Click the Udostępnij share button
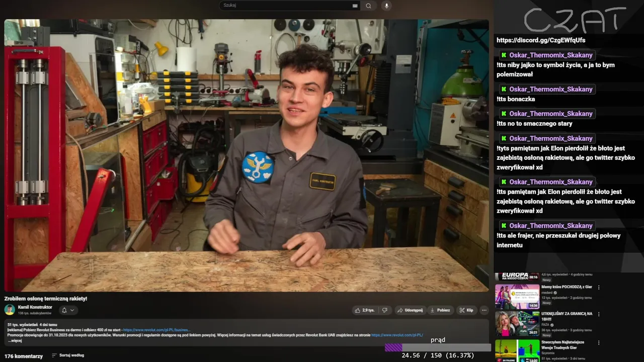Screen dimensions: 644x362 (x=410, y=310)
